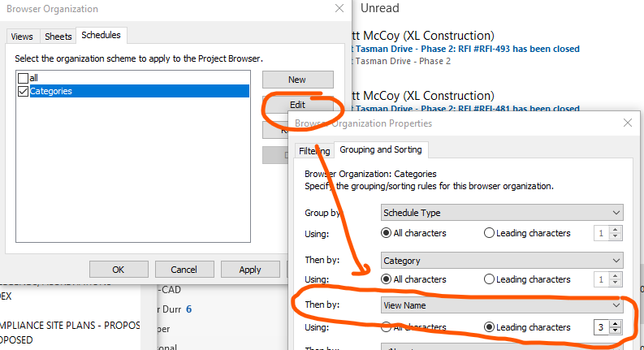Decrease View Name leading characters count
Screen dimensions: 644x350
[x=616, y=331]
